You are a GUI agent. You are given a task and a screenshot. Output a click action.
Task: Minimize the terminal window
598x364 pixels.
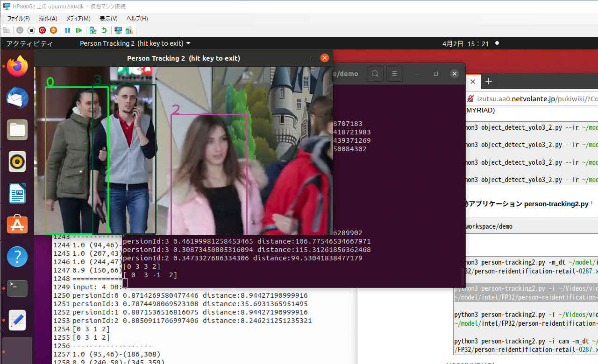[x=417, y=74]
